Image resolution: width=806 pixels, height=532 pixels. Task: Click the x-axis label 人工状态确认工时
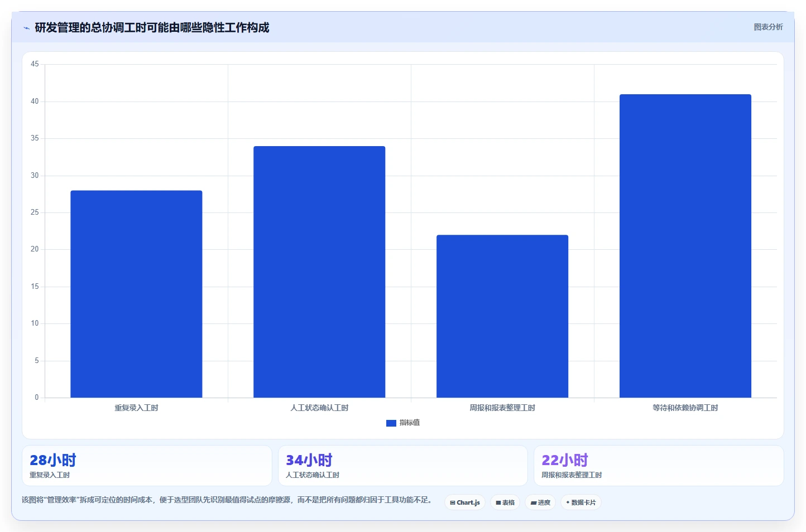[x=319, y=408]
